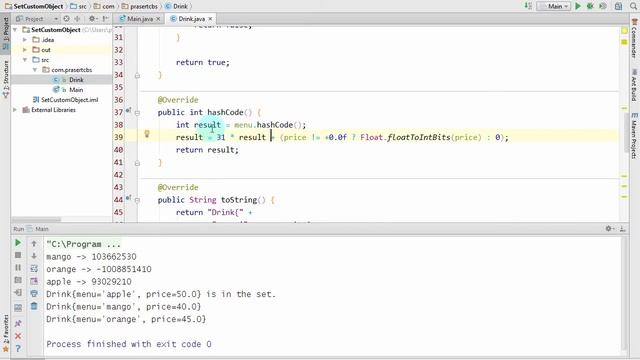Viewport: 640px width, 360px height.
Task: Open the Favorites side tool window
Action: tap(6, 333)
